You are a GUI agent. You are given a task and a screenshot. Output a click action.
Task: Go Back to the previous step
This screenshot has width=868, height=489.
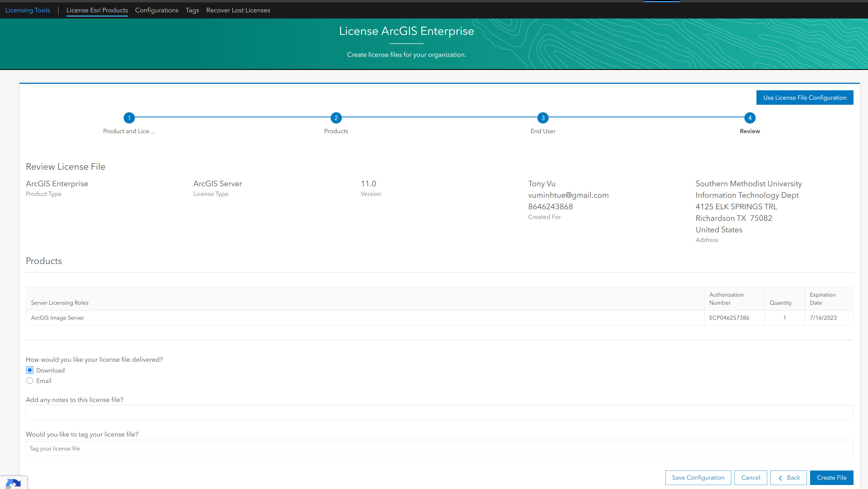788,477
